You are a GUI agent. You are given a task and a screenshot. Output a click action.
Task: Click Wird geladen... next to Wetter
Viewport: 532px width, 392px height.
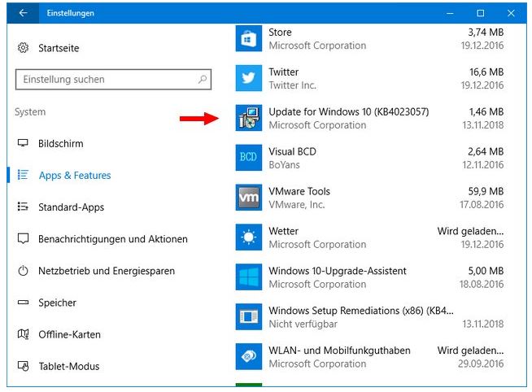click(471, 231)
